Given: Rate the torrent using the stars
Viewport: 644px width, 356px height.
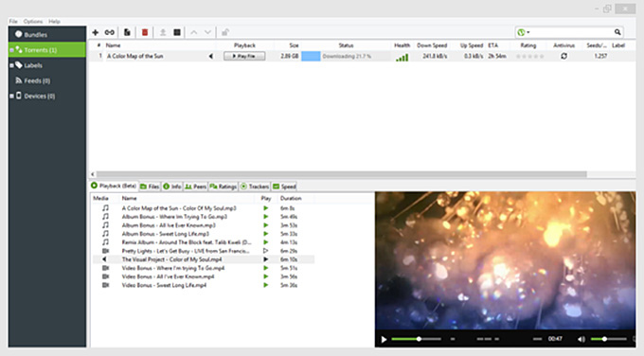Looking at the screenshot, I should coord(529,56).
